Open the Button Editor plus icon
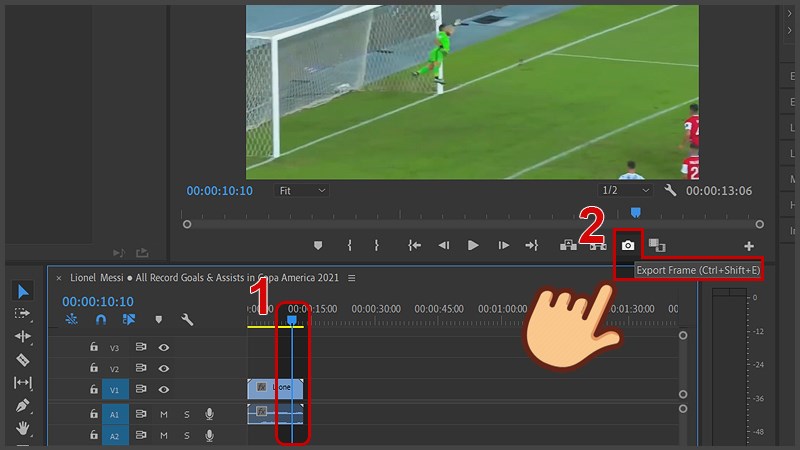 (748, 246)
